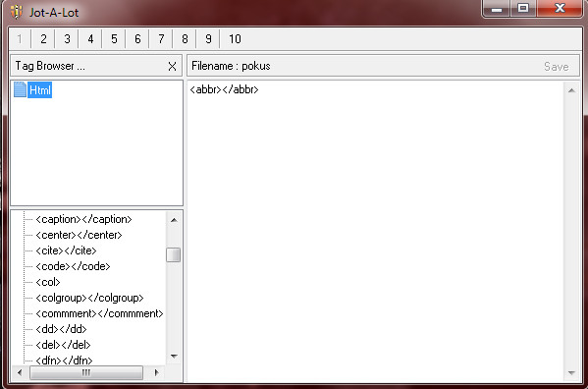Switch to note tab 10
588x389 pixels.
click(x=235, y=39)
